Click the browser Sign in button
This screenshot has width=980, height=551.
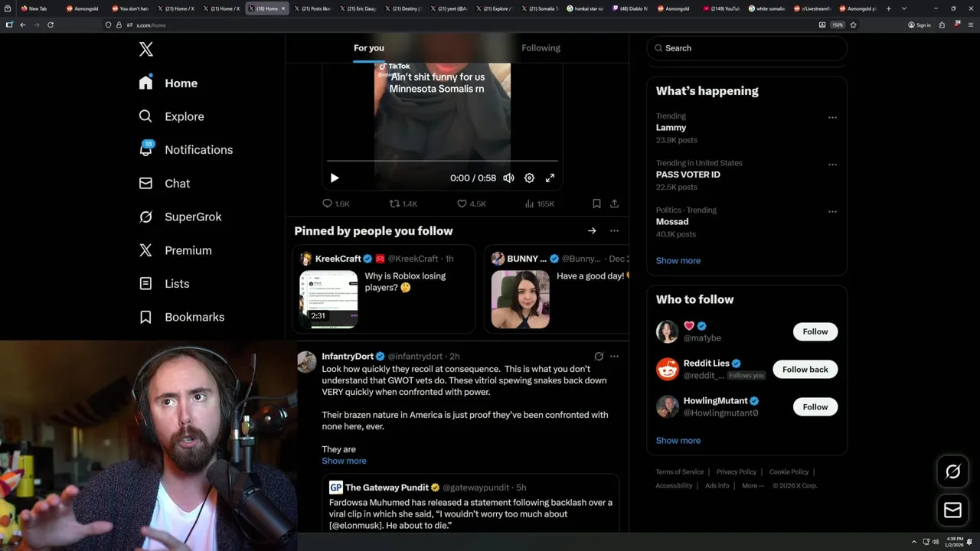[x=920, y=24]
